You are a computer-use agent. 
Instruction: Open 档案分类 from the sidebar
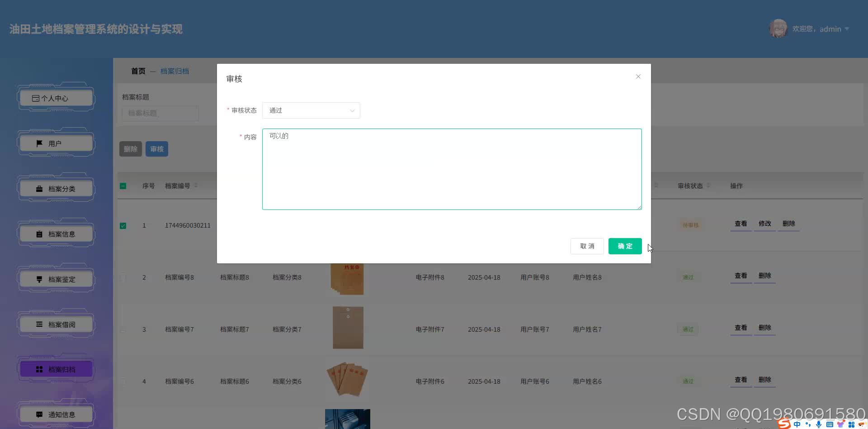[x=38, y=189]
